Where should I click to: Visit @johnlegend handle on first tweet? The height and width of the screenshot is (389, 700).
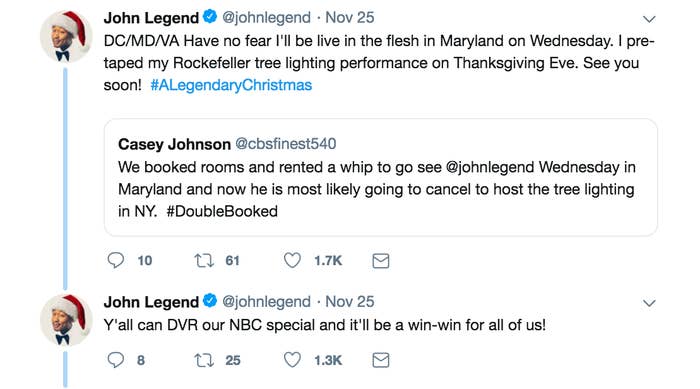coord(266,17)
